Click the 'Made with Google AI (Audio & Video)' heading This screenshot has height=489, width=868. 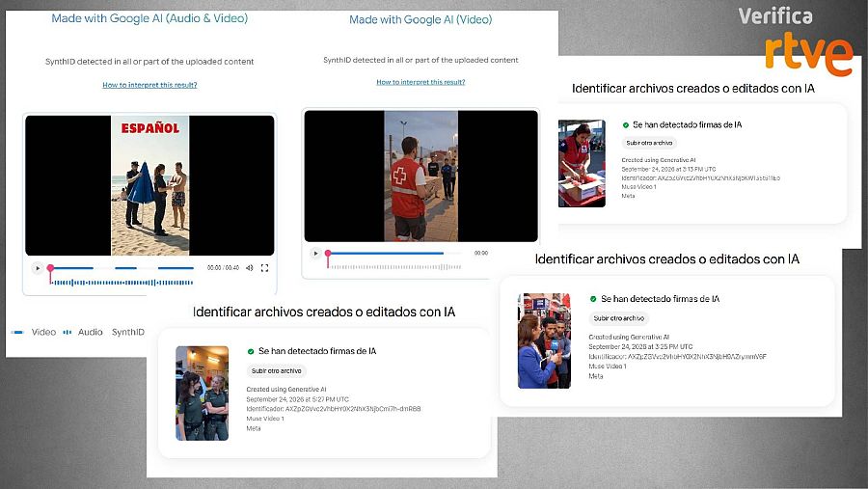(149, 18)
